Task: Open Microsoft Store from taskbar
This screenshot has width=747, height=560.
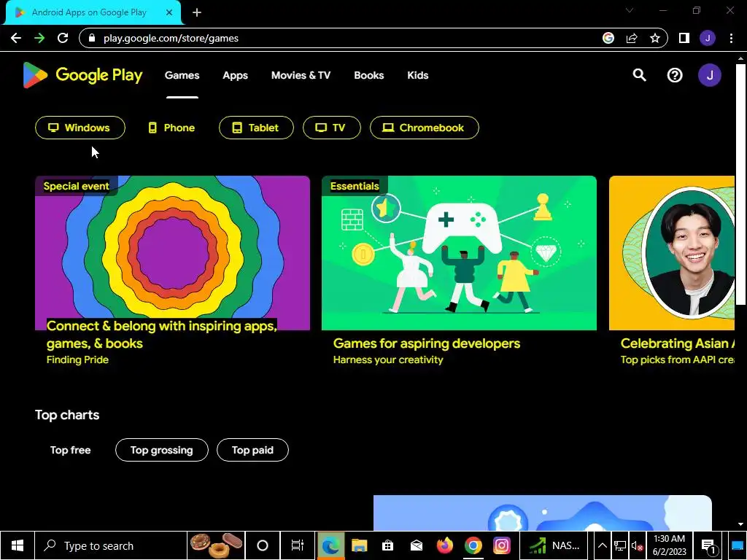Action: coord(388,545)
